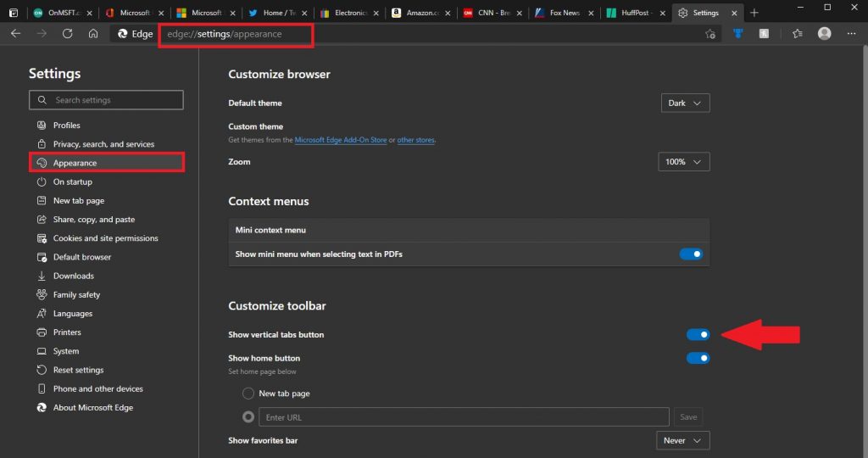868x458 pixels.
Task: Select New tab page radio button
Action: coord(248,394)
